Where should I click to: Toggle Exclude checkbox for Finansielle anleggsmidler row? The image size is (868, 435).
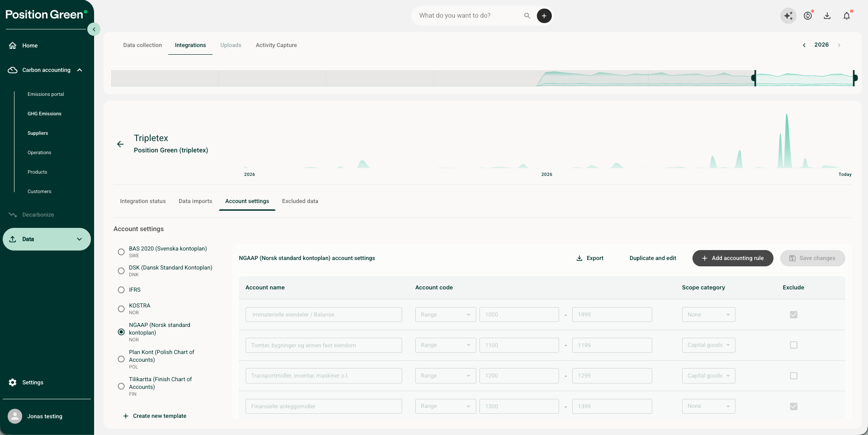[x=793, y=407]
